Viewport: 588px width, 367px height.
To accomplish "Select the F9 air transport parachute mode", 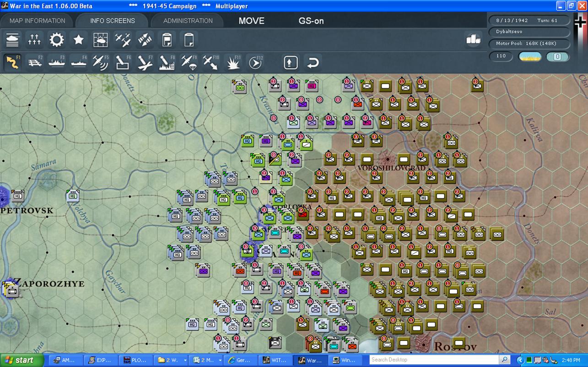I will click(189, 62).
